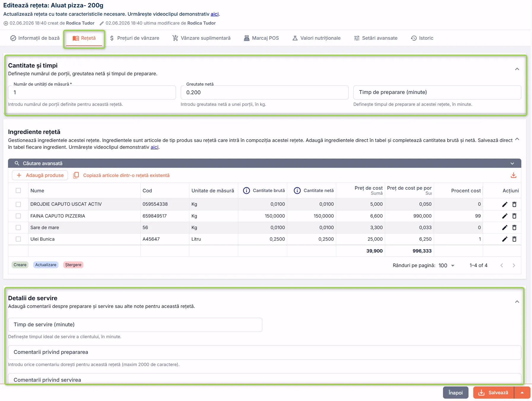The width and height of the screenshot is (532, 401).
Task: Open the Salvează options arrow
Action: [522, 393]
